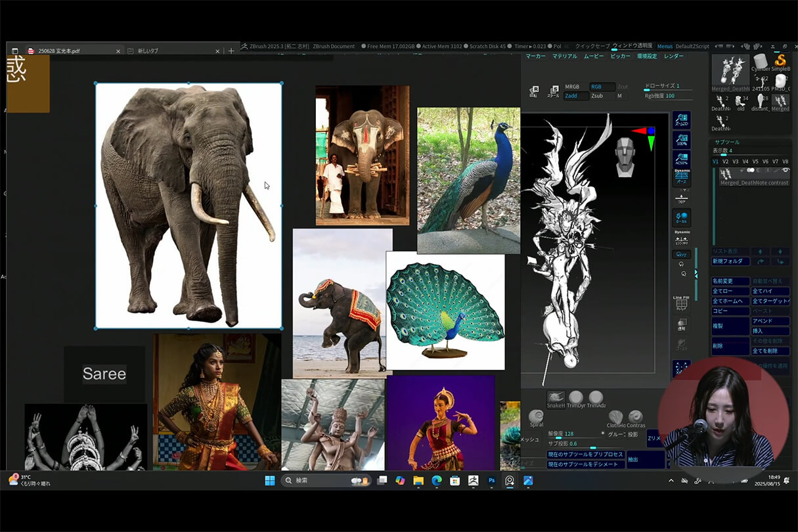Image resolution: width=798 pixels, height=532 pixels.
Task: Select the SnakeHook brush icon
Action: (556, 398)
